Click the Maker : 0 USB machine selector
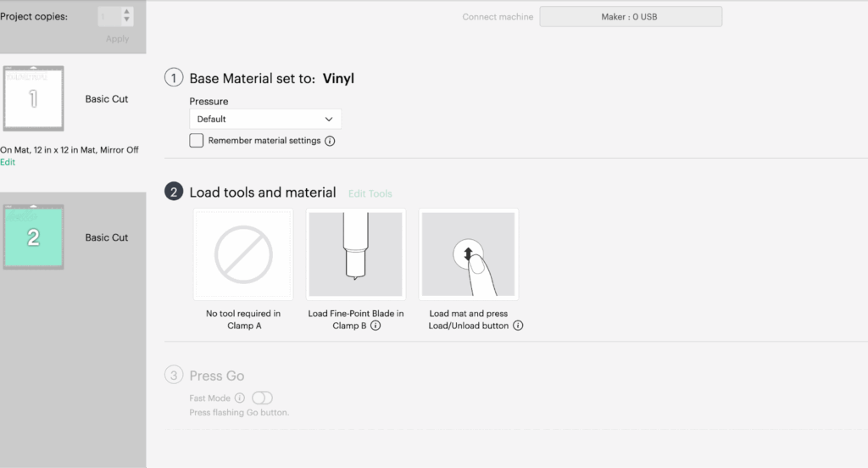868x468 pixels. point(631,17)
